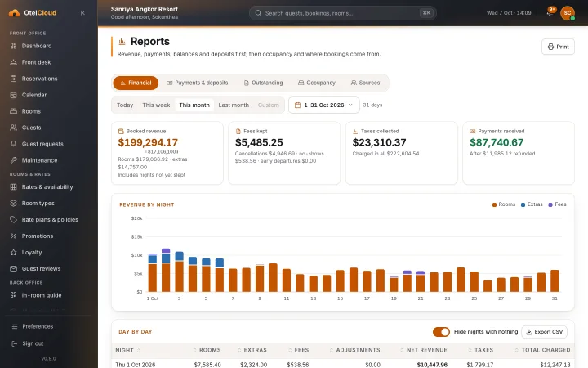Sort by the FEES column
This screenshot has width=588, height=368.
coord(299,350)
